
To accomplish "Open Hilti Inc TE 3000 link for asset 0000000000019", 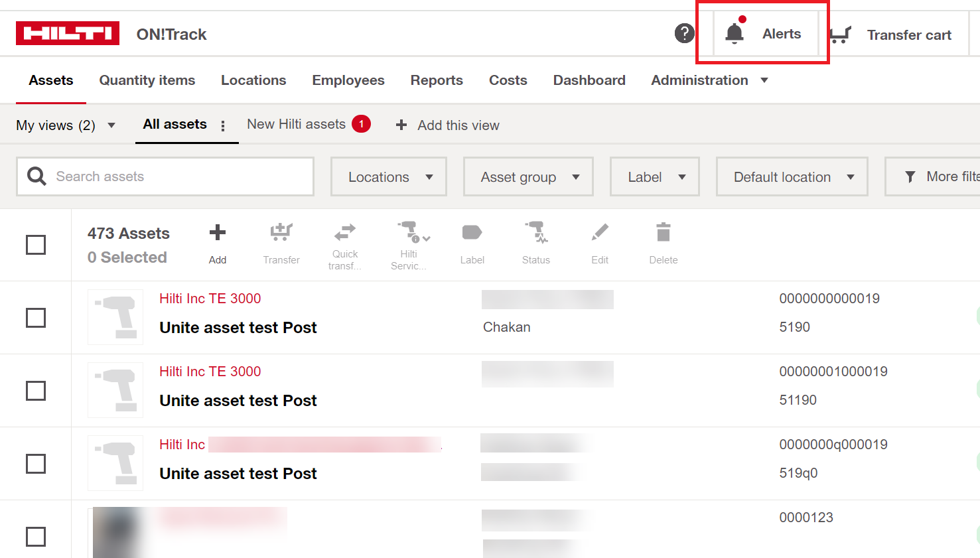I will [210, 299].
